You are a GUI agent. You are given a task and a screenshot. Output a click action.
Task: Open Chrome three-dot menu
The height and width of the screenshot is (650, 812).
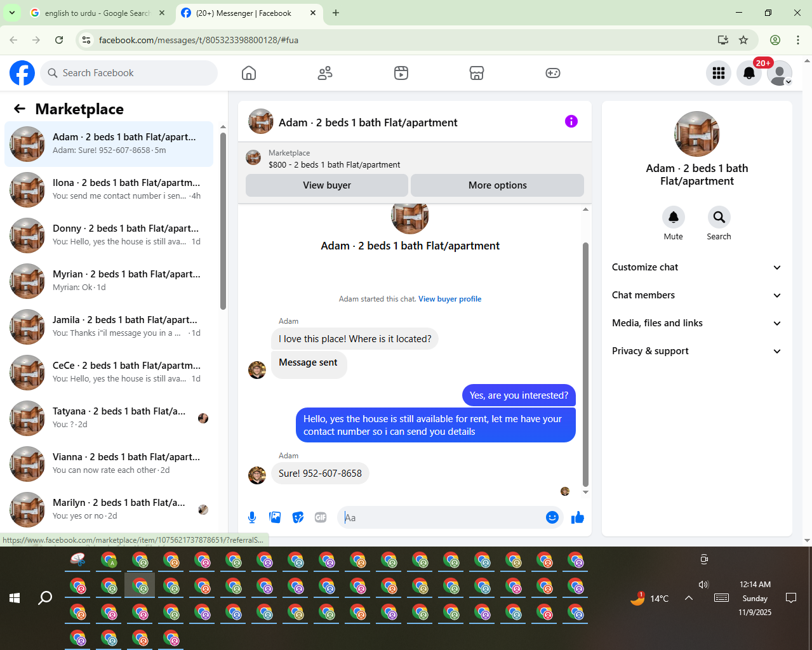pyautogui.click(x=798, y=40)
